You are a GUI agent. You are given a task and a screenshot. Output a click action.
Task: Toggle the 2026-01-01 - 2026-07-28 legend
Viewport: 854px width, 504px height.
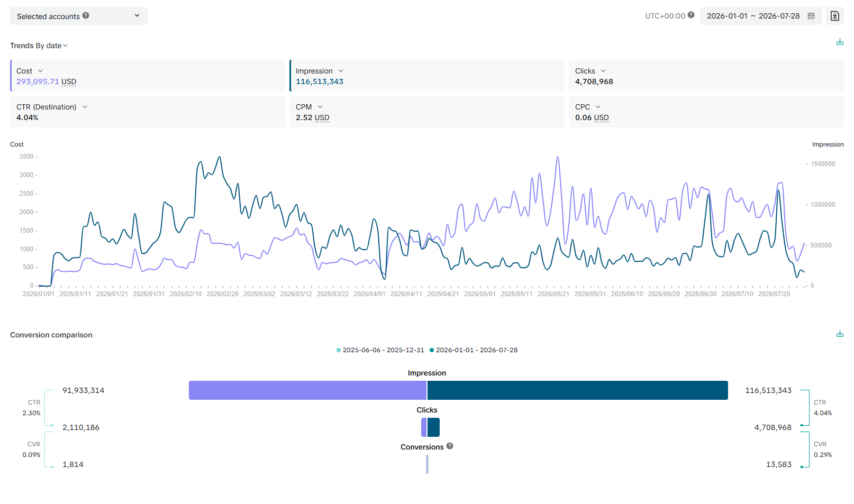tap(474, 350)
